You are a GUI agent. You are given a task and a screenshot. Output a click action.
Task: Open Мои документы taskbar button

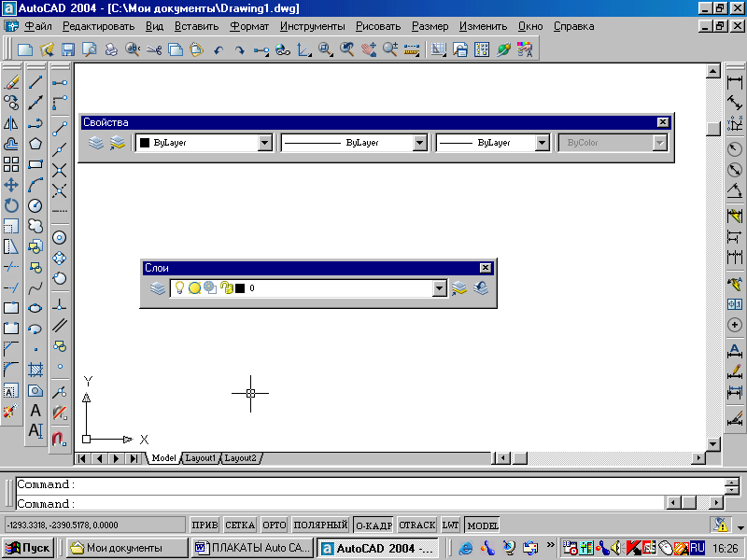point(127,548)
